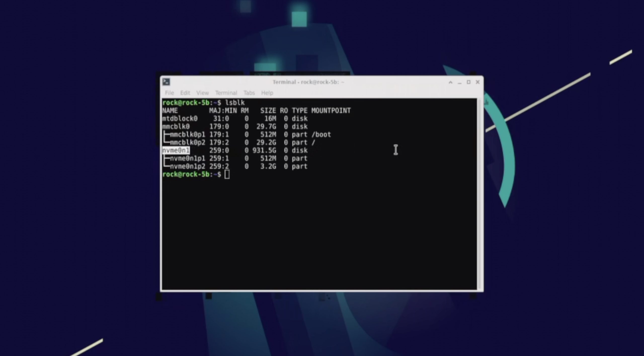Open the Terminal menu
The height and width of the screenshot is (356, 644).
click(x=226, y=93)
